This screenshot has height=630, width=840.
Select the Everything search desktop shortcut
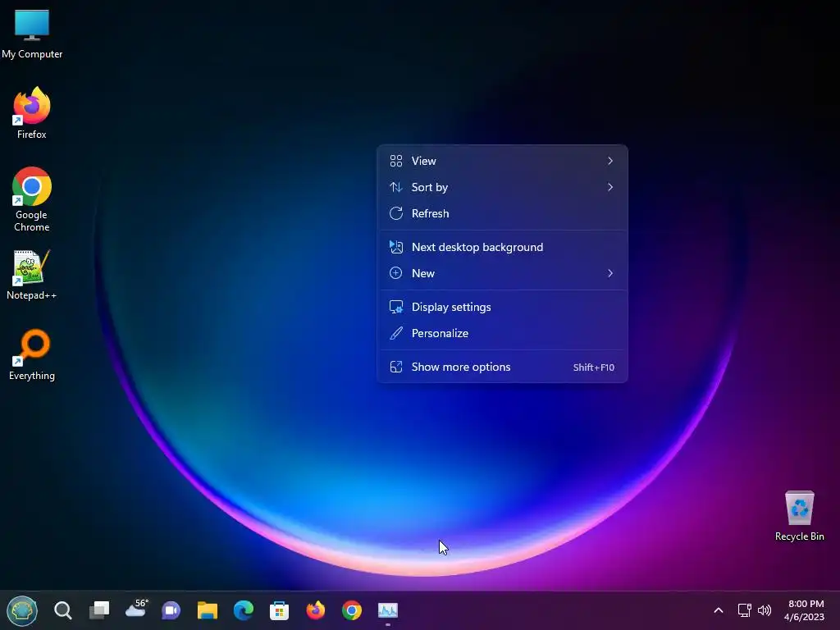pos(32,354)
